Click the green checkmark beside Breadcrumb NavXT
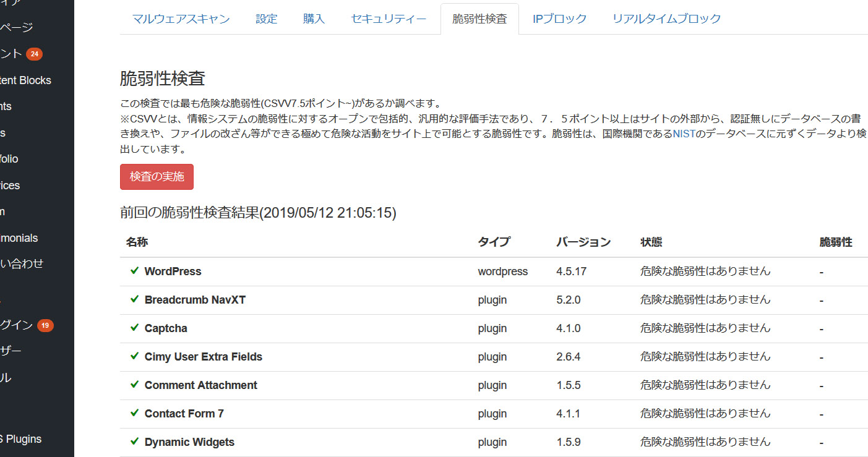The height and width of the screenshot is (457, 868). 134,299
